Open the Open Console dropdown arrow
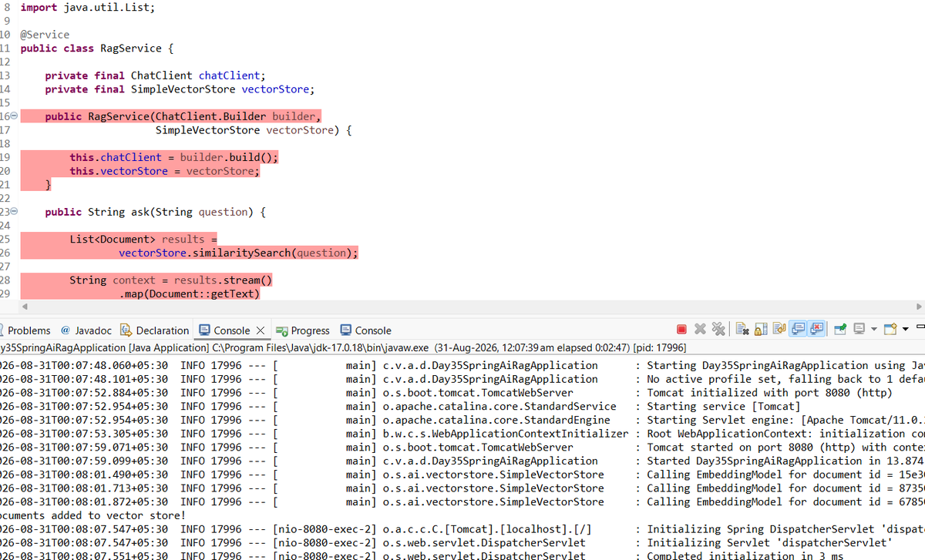Image resolution: width=925 pixels, height=560 pixels. tap(905, 330)
